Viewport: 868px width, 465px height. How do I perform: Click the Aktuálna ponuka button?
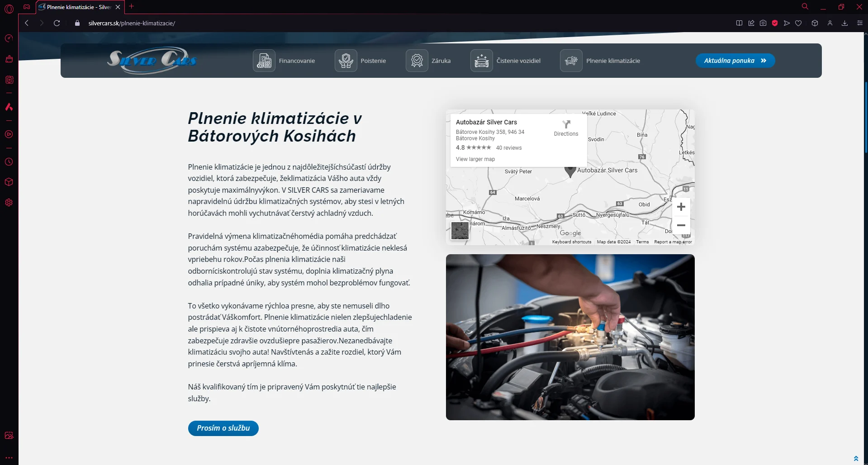pyautogui.click(x=735, y=61)
